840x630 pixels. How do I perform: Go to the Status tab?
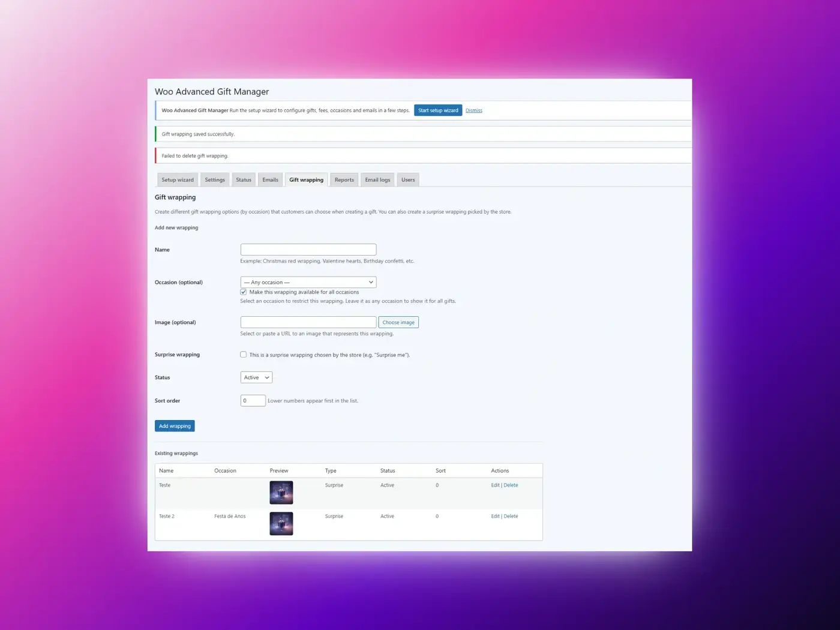click(x=244, y=179)
